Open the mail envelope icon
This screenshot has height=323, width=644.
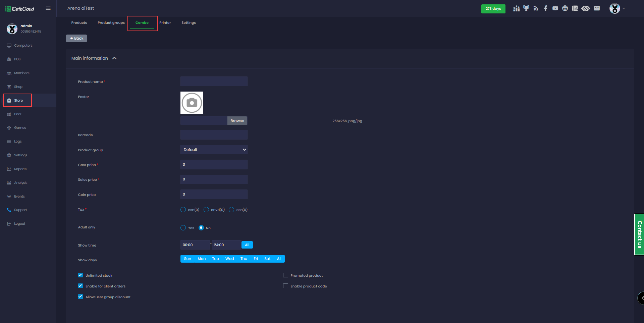point(597,8)
